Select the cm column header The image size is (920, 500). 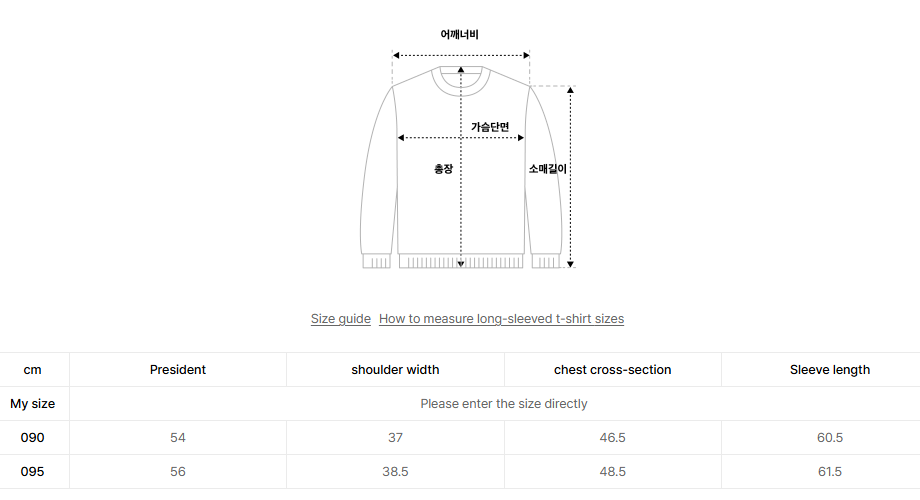[33, 370]
